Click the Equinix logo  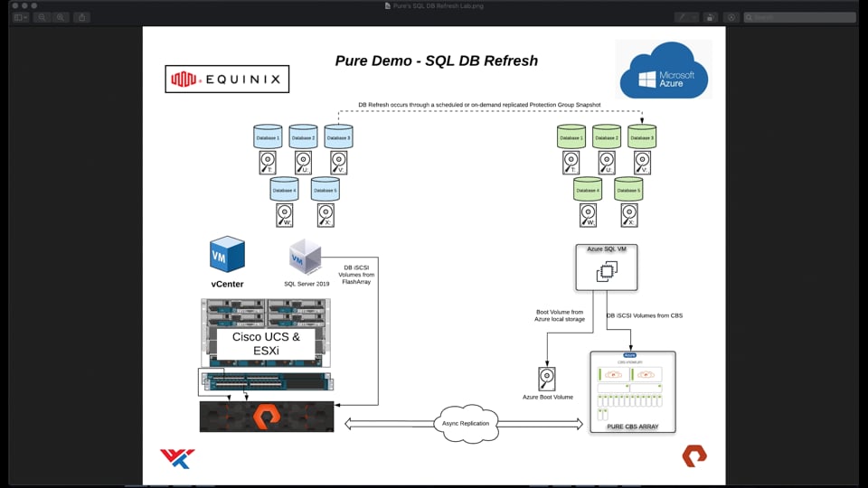point(227,80)
